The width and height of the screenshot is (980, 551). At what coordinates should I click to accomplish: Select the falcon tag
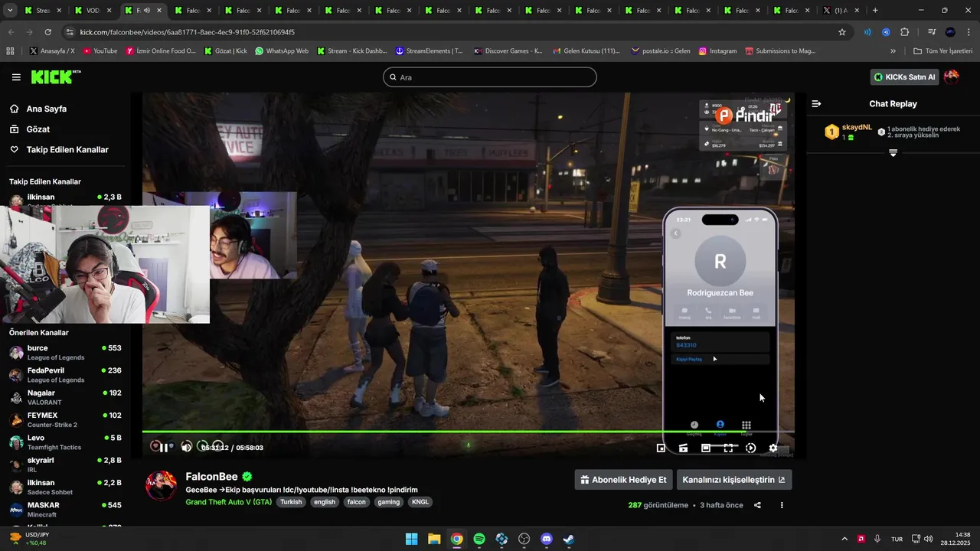(x=356, y=502)
